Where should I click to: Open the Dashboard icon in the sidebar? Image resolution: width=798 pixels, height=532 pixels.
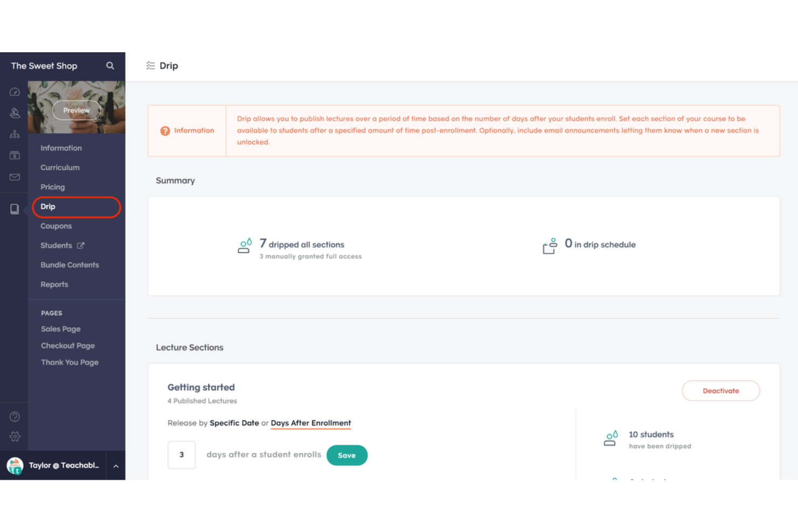coord(15,92)
